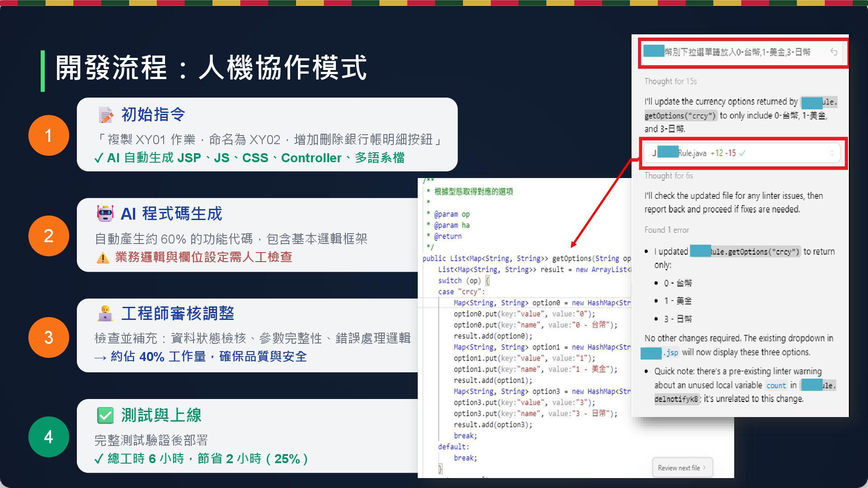Click the green checkbox icon beside 測試與上線
The height and width of the screenshot is (488, 868).
tap(105, 415)
